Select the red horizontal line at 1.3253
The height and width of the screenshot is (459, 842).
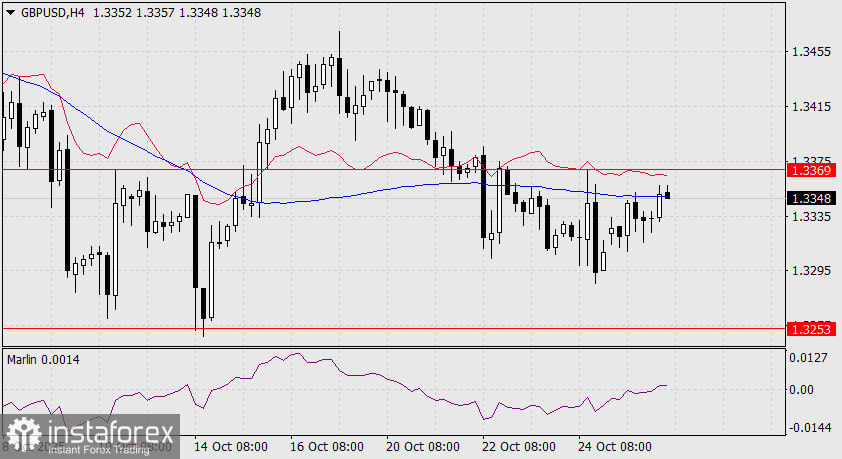point(394,327)
